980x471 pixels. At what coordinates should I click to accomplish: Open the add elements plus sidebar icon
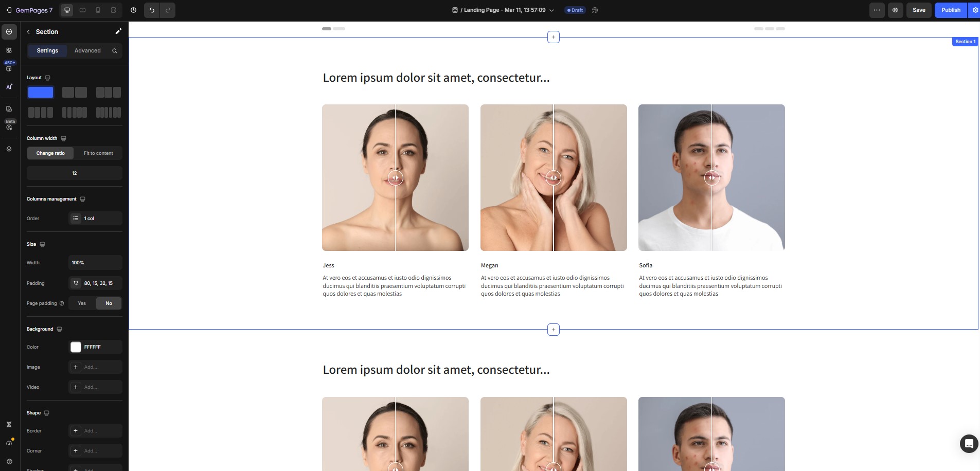(9, 32)
